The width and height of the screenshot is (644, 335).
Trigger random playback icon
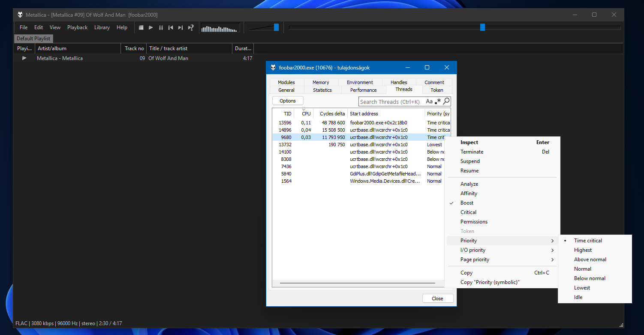click(191, 27)
